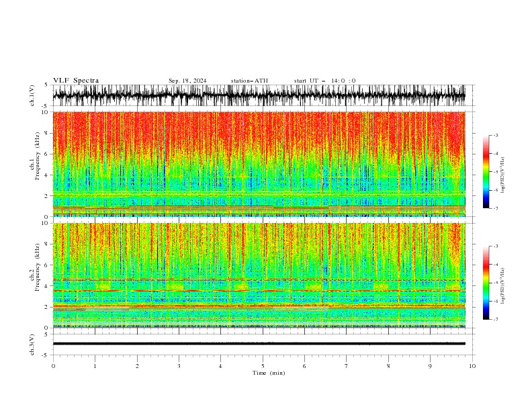Click inside the ch.2 spectrogram panel
532x411 pixels.
pos(259,275)
